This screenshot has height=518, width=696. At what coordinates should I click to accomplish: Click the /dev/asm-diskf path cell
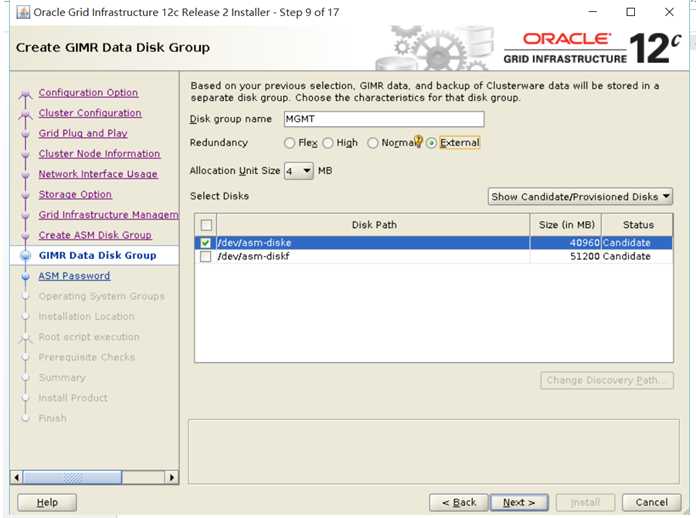[373, 257]
